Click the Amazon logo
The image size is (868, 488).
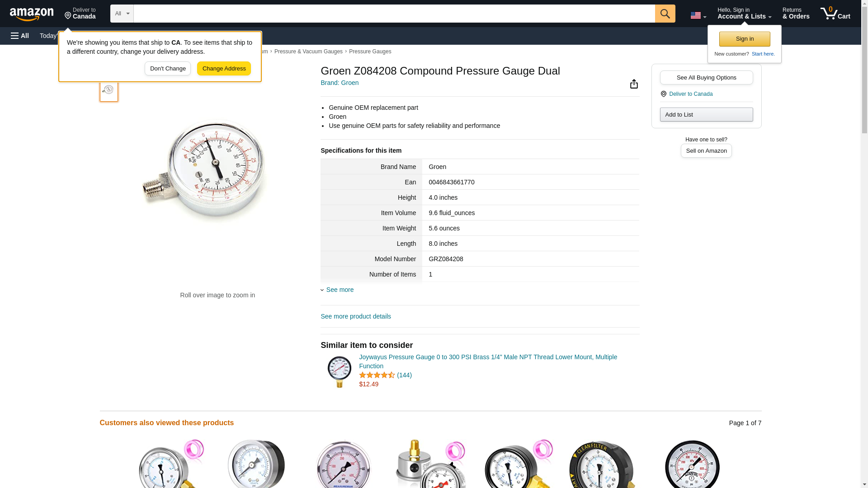click(32, 14)
